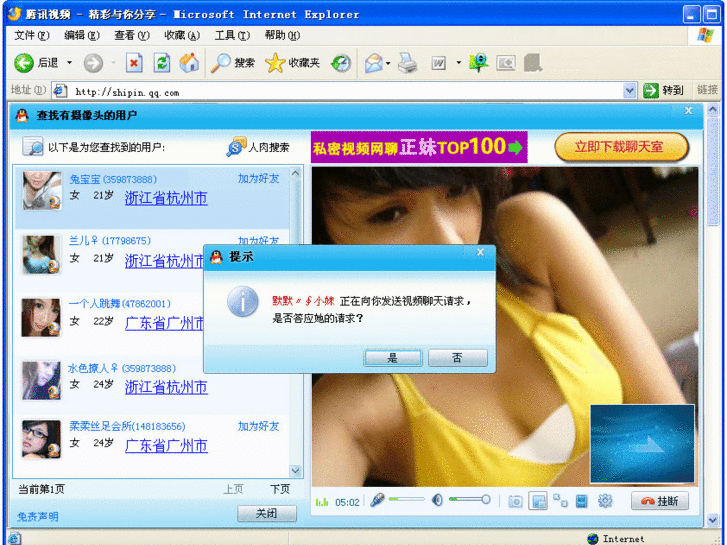Viewport: 727px width, 545px height.
Task: Open the Mail button dropdown arrow
Action: point(388,63)
